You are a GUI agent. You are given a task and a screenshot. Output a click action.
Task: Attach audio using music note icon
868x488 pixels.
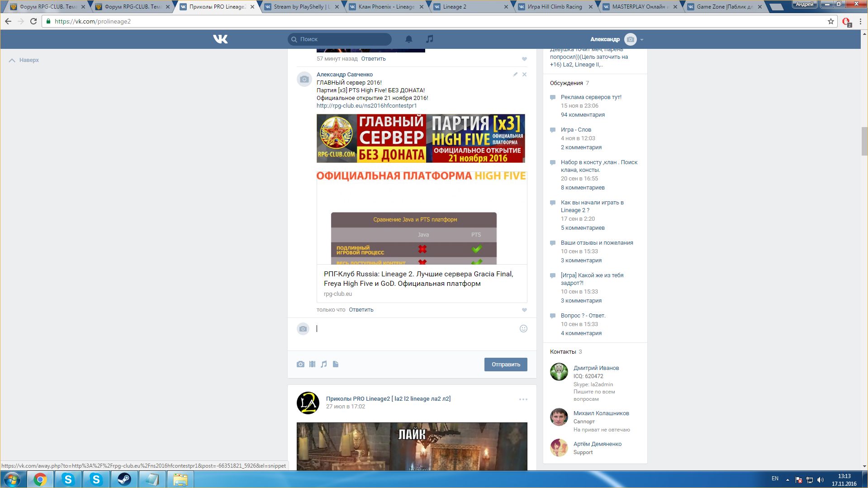click(x=324, y=365)
